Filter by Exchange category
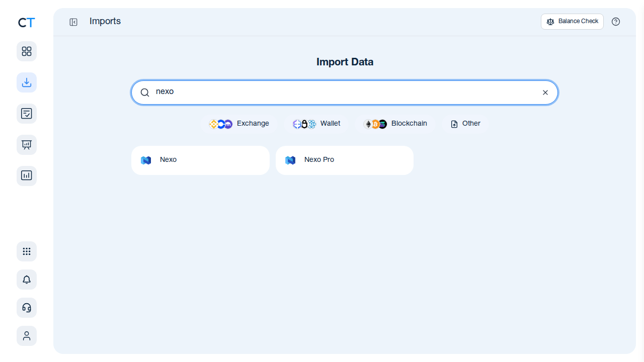The image size is (644, 362). click(239, 124)
